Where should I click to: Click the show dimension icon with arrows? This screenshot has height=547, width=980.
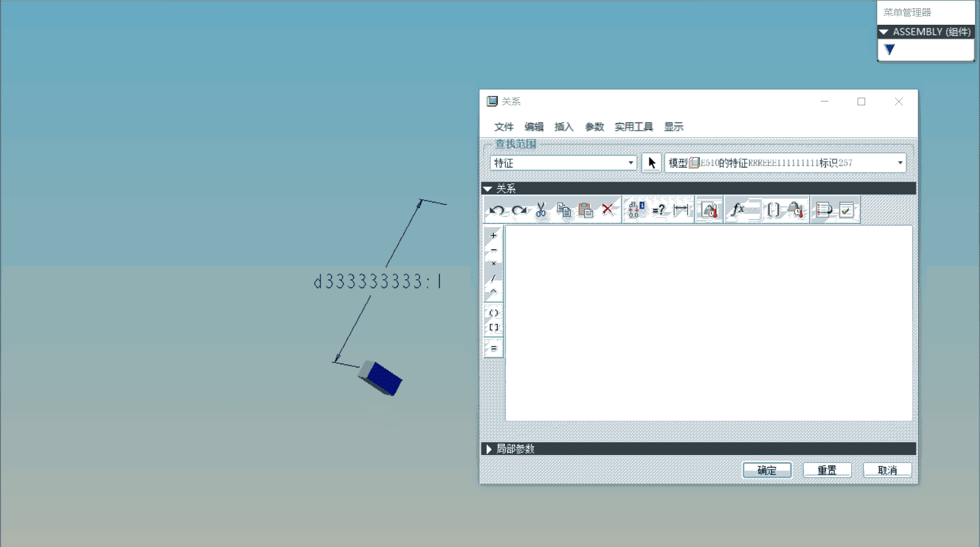(681, 210)
